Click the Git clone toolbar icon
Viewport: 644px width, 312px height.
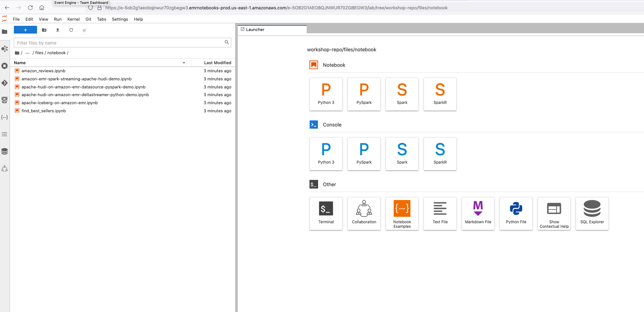coord(84,30)
